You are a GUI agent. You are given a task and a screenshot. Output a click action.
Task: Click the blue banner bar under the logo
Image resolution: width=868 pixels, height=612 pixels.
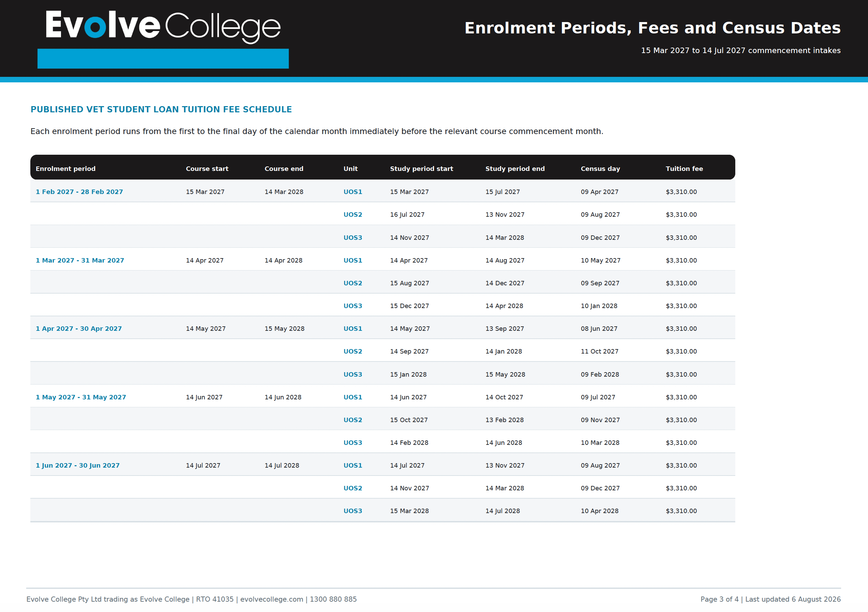pos(163,59)
